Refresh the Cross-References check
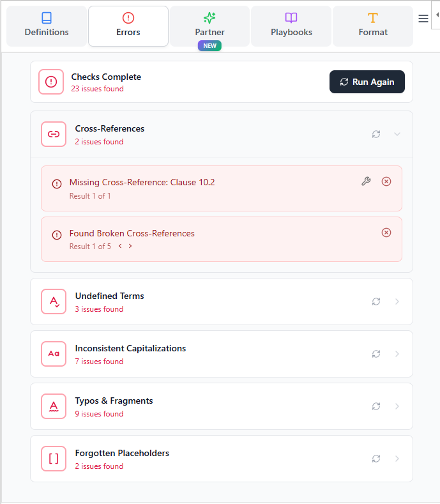The width and height of the screenshot is (440, 504). click(x=376, y=134)
